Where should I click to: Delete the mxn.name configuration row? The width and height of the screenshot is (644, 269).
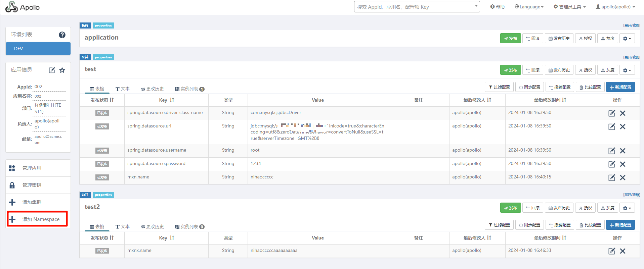click(x=622, y=178)
